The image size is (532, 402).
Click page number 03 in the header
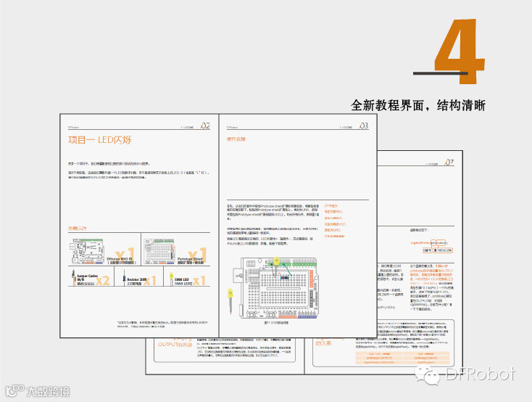click(x=363, y=126)
